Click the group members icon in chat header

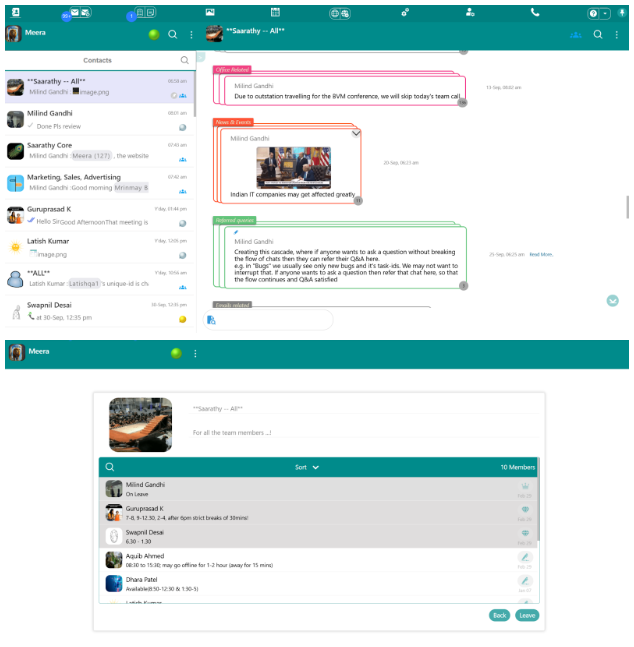(575, 34)
